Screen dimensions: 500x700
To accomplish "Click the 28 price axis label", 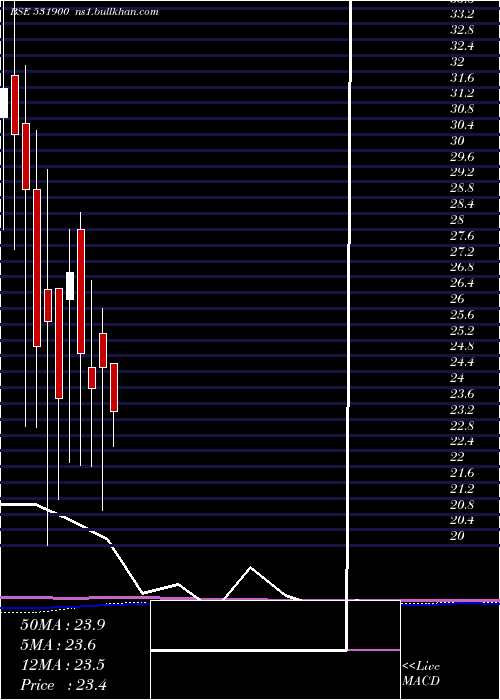I will 457,220.
